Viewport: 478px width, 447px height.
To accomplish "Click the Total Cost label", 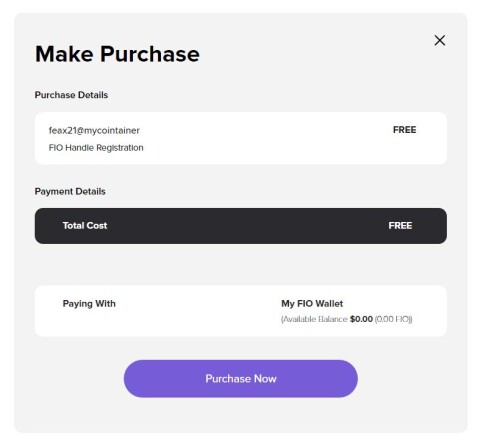I will point(85,226).
